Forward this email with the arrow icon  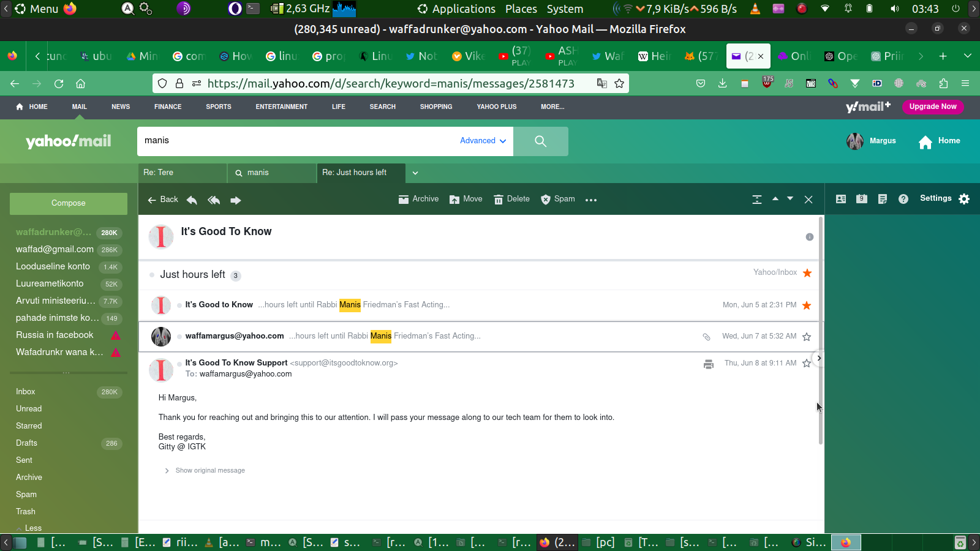click(236, 200)
